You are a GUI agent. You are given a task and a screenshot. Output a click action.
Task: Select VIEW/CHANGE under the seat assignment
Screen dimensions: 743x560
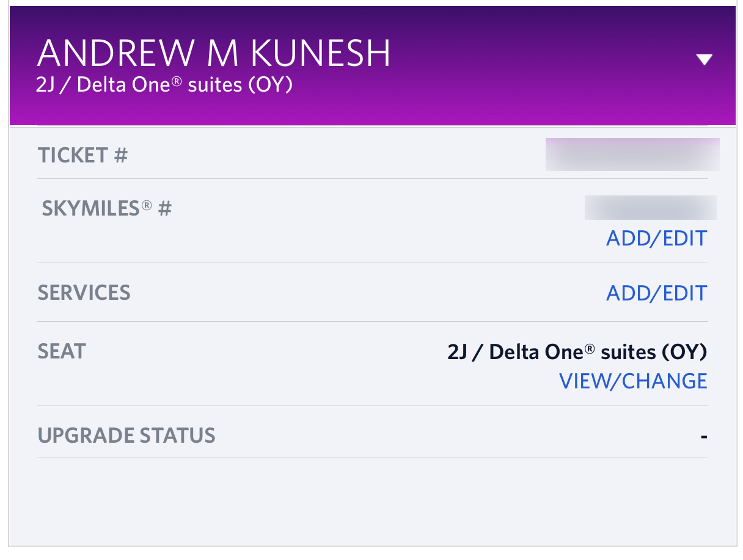coord(632,380)
